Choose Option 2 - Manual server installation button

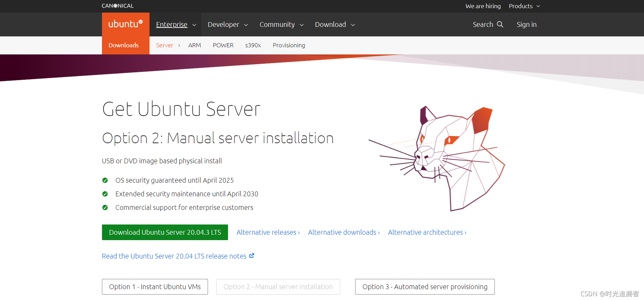(x=278, y=287)
